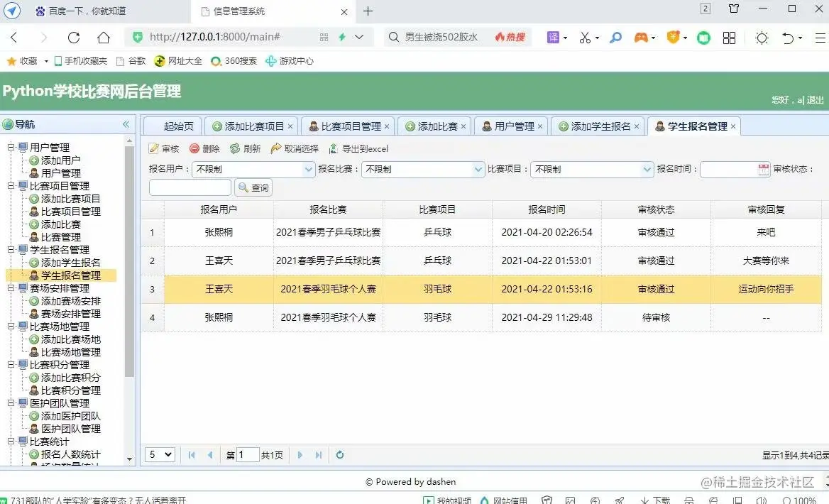Screen dimensions: 829x504
Task: Click the 刷新 refresh toolbar button
Action: pyautogui.click(x=246, y=148)
